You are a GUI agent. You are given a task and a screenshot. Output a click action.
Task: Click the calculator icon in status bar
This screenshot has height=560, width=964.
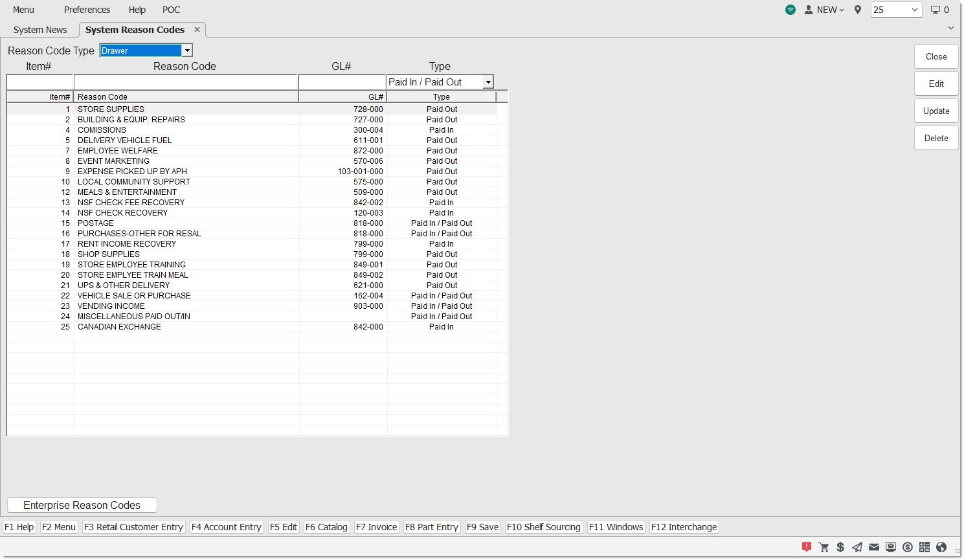point(925,547)
